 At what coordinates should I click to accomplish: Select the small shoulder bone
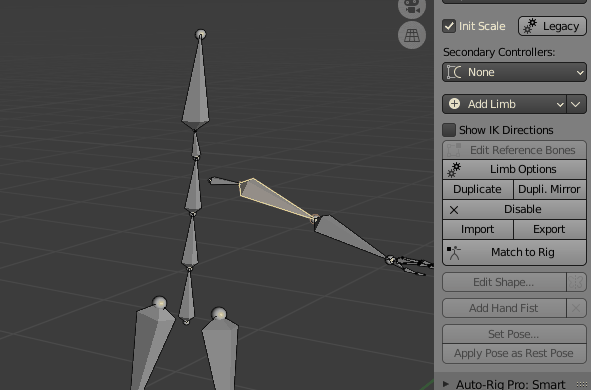click(224, 181)
